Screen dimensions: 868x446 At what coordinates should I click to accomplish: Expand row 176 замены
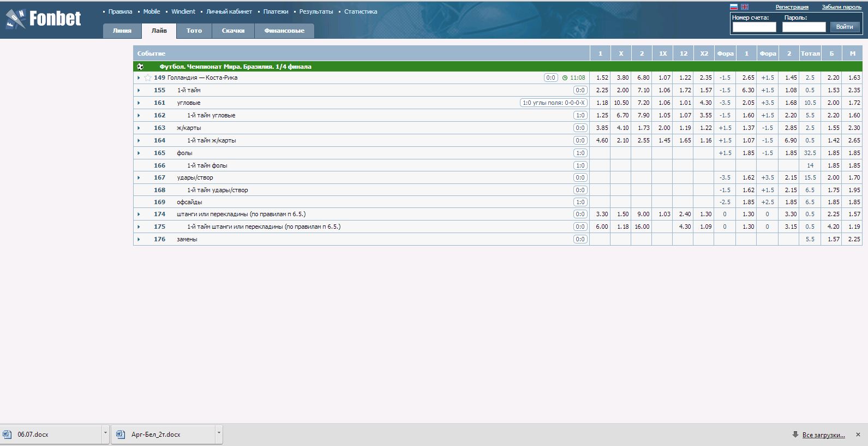point(139,239)
